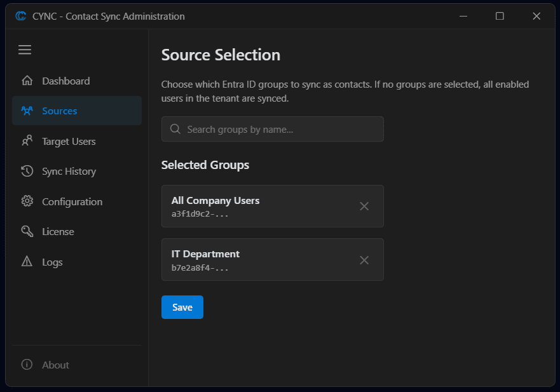Click the About info icon
The height and width of the screenshot is (392, 560).
point(26,365)
